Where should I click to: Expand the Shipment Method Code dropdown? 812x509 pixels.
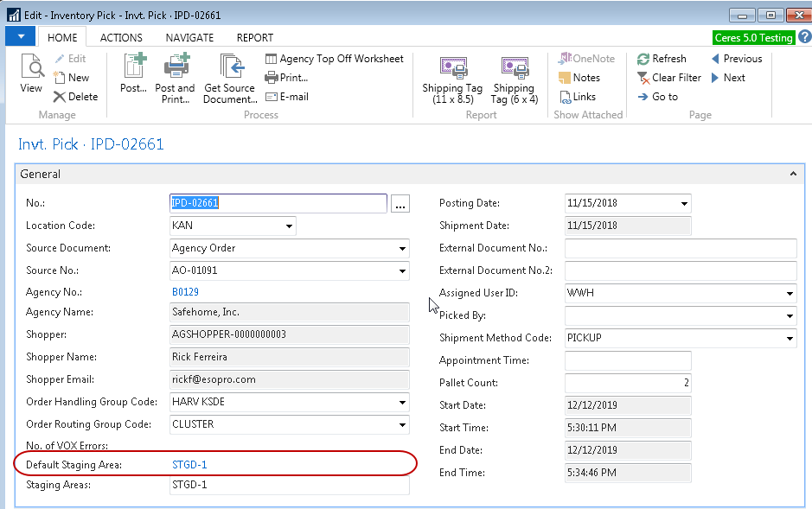click(790, 339)
